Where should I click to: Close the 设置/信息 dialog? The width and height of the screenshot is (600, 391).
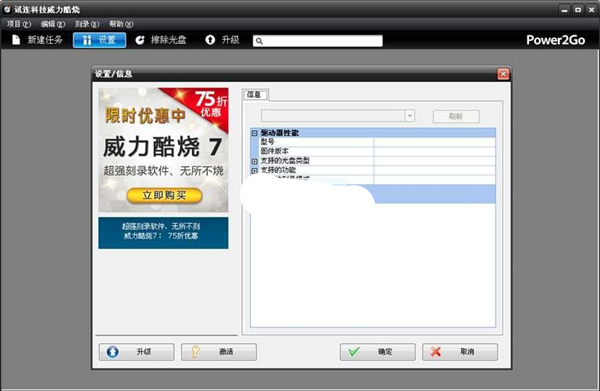503,74
